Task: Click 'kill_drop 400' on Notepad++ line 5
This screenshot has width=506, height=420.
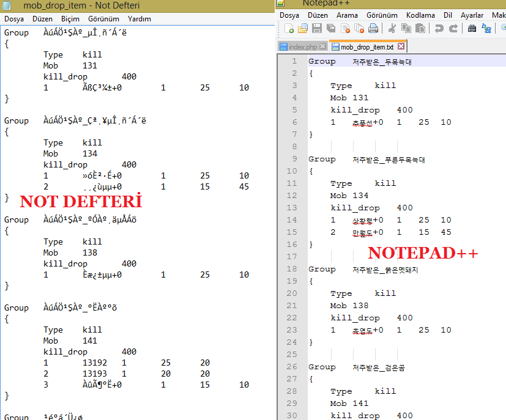Action: point(371,110)
